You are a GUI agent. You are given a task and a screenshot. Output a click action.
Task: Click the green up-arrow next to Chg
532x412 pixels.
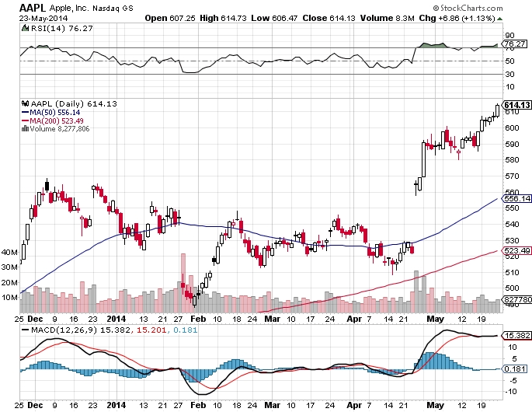click(x=499, y=19)
